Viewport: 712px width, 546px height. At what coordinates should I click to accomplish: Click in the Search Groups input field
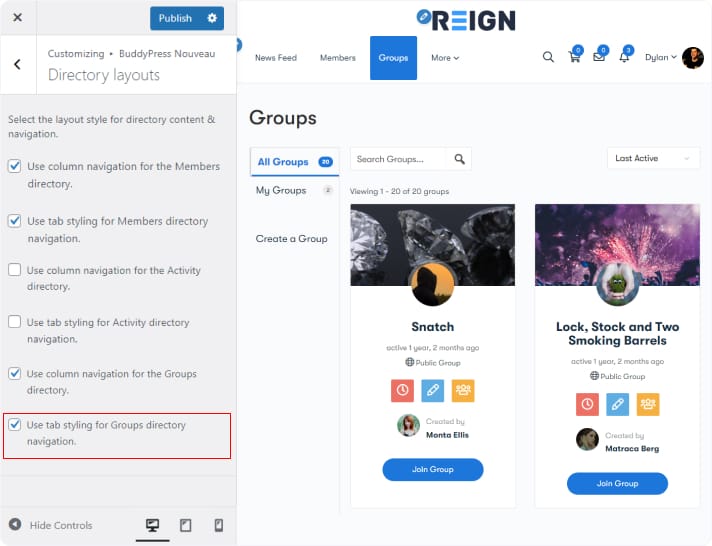point(398,159)
